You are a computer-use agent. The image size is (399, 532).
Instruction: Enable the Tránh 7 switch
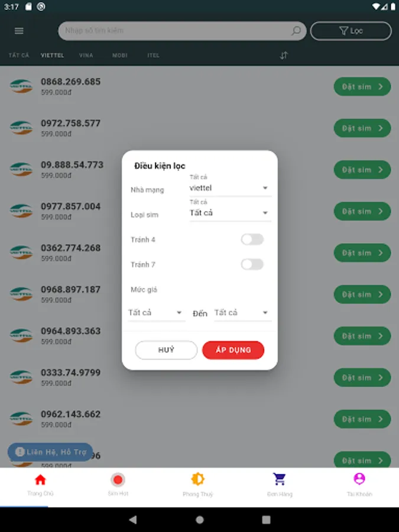point(252,264)
